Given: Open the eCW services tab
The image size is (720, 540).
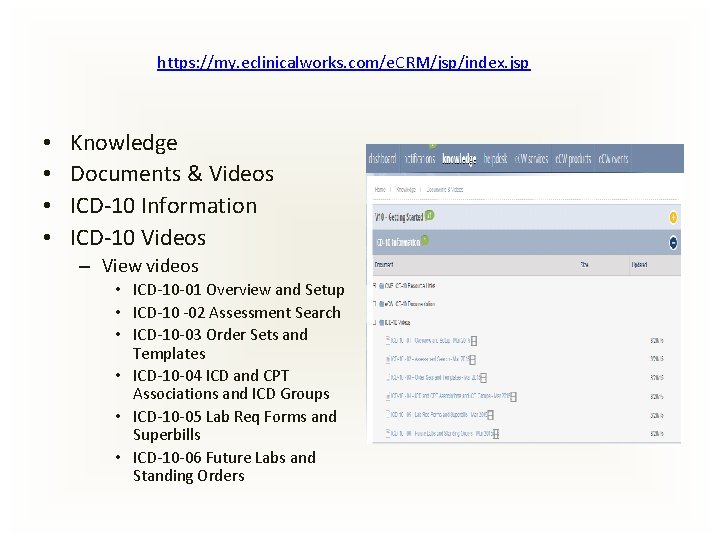Looking at the screenshot, I should click(531, 159).
